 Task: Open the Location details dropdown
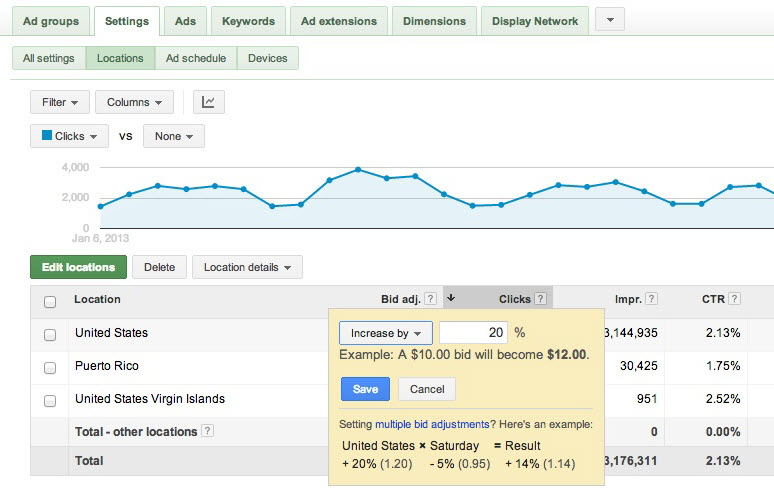coord(247,267)
